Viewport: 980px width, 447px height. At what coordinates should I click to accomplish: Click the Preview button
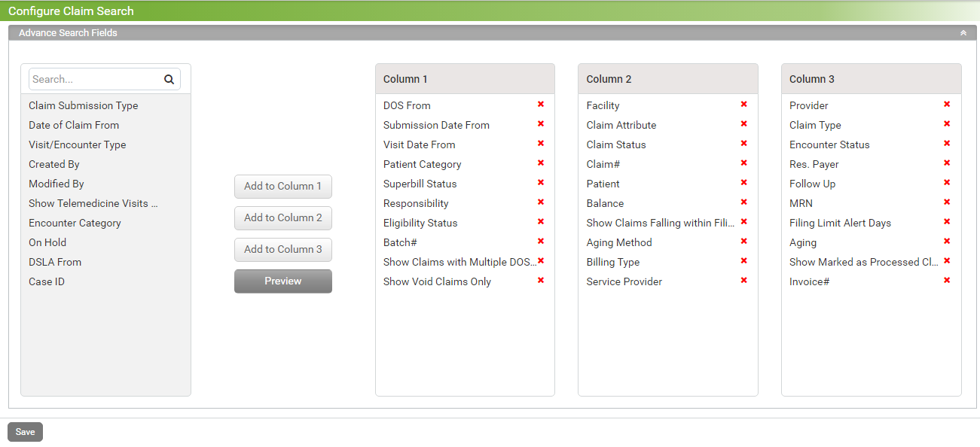[282, 281]
